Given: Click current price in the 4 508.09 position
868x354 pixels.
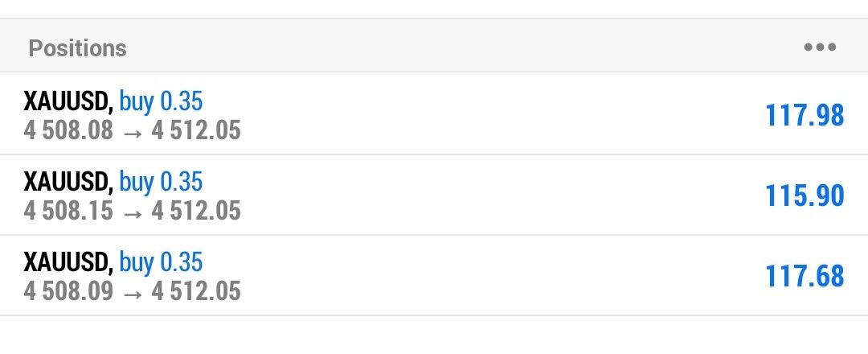Looking at the screenshot, I should [x=196, y=291].
